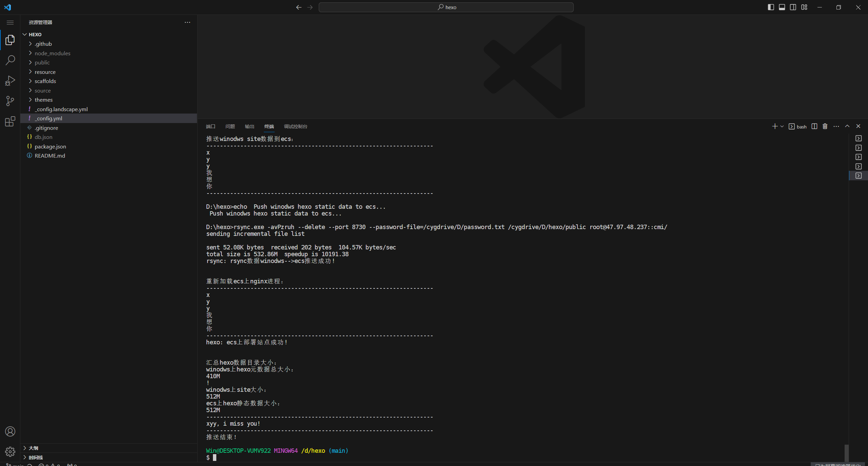Open the Search view in activity bar
The height and width of the screenshot is (466, 868).
click(10, 60)
